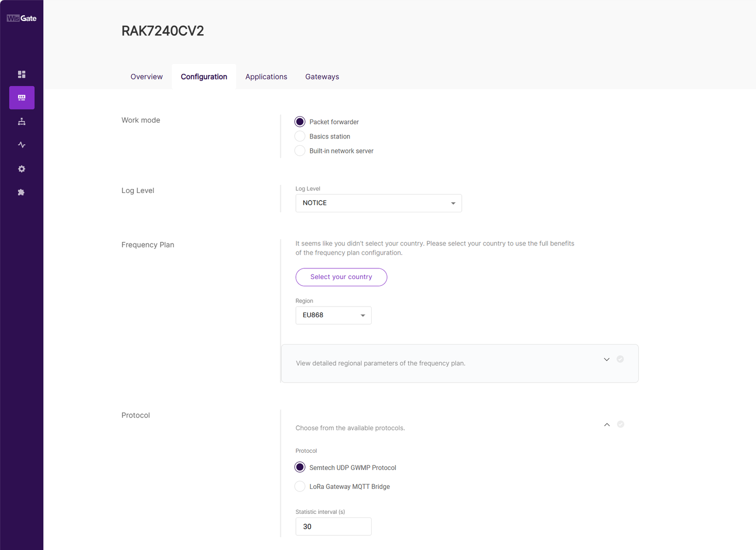Open the LoRa gateway sidebar icon

tap(22, 98)
